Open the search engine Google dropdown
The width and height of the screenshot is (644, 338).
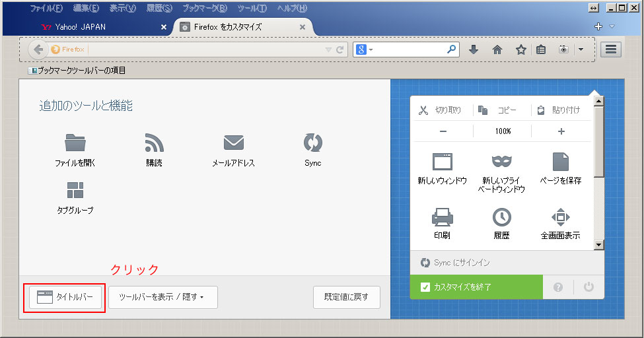[365, 50]
